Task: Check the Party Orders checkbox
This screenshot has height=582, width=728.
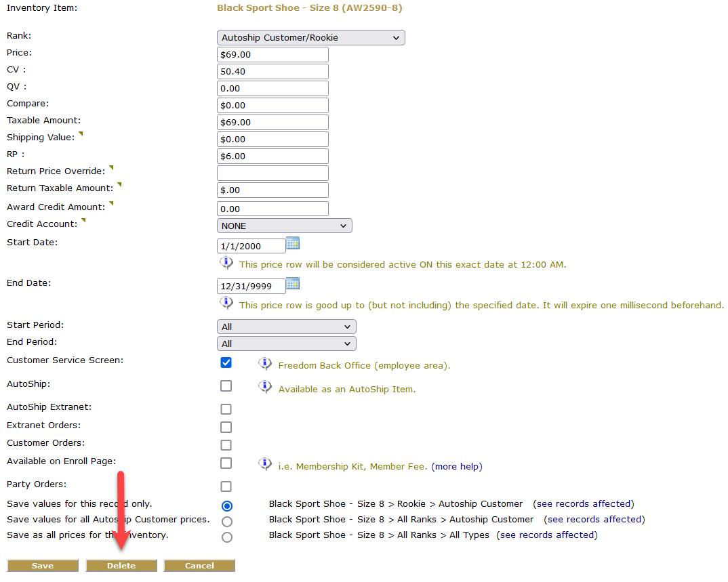Action: (x=226, y=486)
